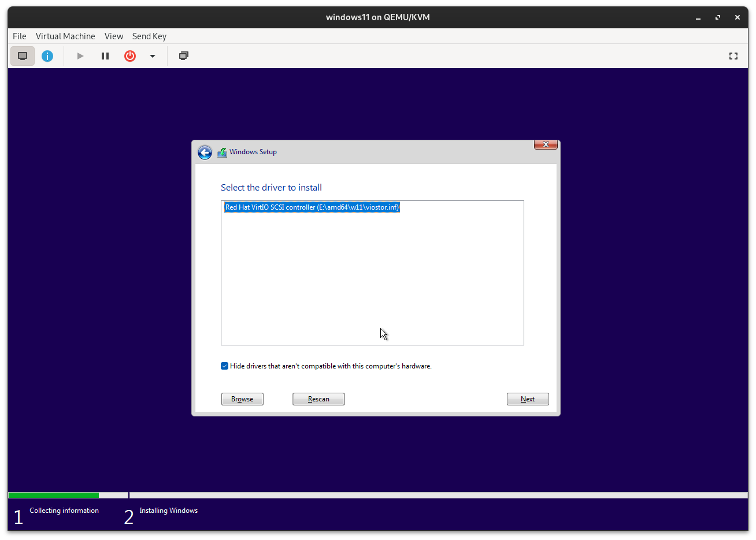This screenshot has height=540, width=756.
Task: Click the Installing Windows step label
Action: [x=169, y=511]
